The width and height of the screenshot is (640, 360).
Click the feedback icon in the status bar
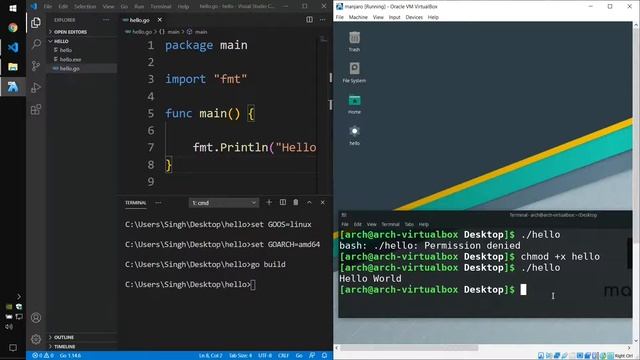click(x=312, y=356)
